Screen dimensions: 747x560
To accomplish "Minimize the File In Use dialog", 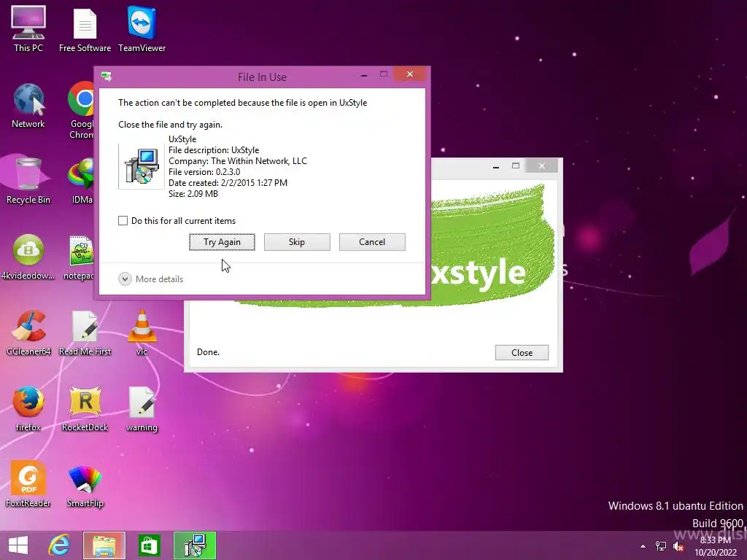I will [x=364, y=75].
